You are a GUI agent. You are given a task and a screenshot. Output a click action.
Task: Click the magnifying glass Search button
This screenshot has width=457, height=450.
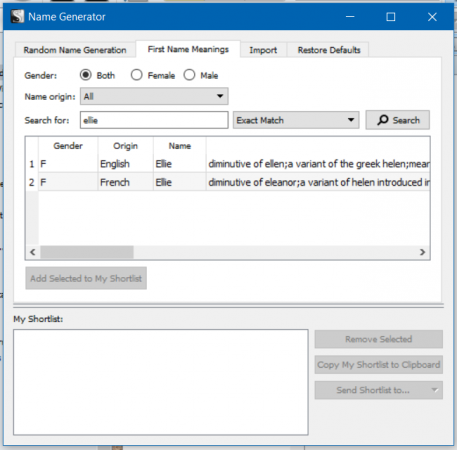tap(398, 120)
